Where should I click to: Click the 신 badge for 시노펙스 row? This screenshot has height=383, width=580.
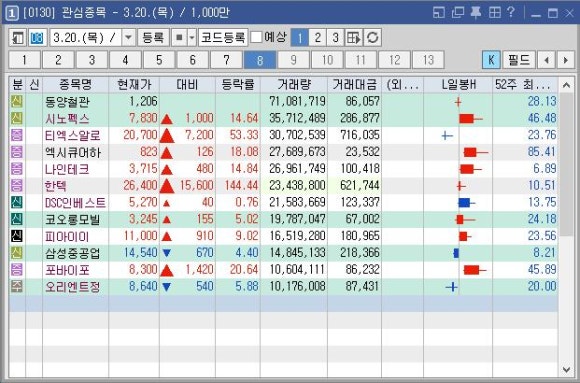(x=17, y=118)
